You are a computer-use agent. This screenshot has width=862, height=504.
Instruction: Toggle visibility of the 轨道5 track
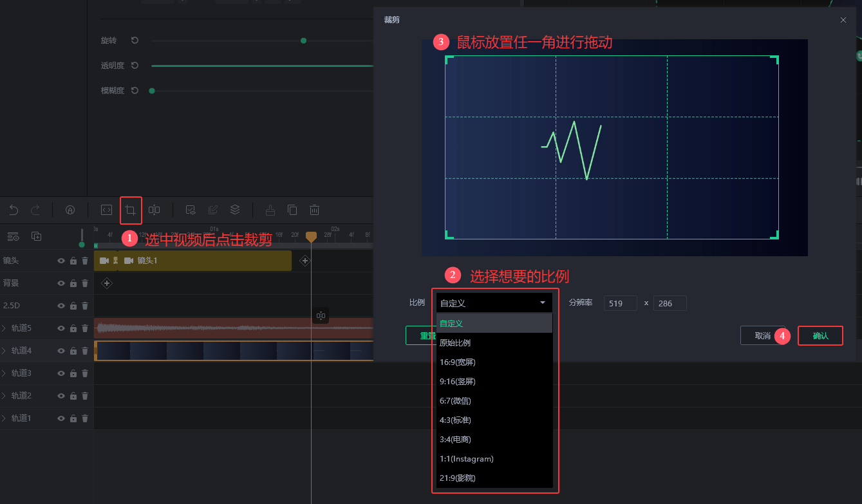pyautogui.click(x=61, y=328)
